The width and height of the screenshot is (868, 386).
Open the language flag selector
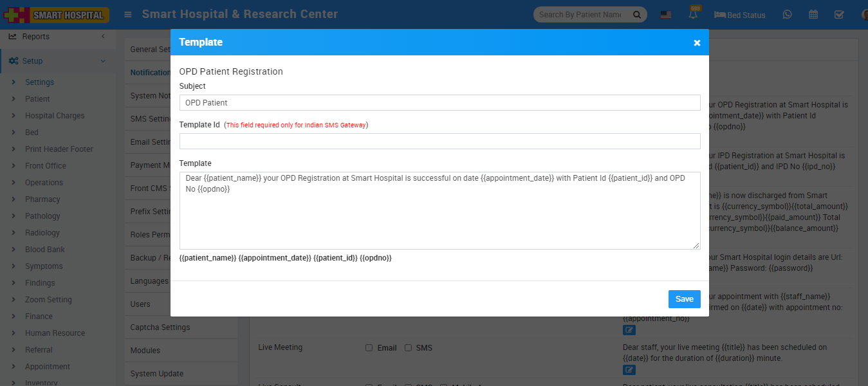666,15
